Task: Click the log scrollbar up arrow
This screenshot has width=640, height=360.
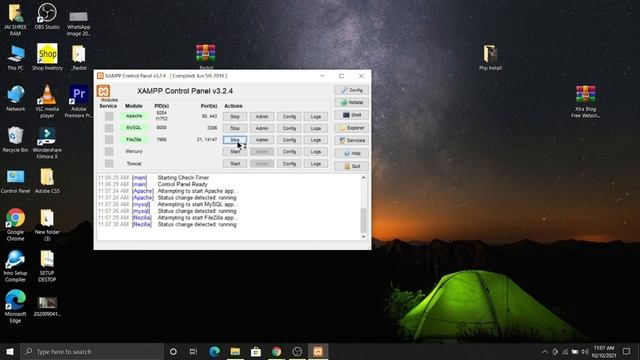Action: pos(363,178)
